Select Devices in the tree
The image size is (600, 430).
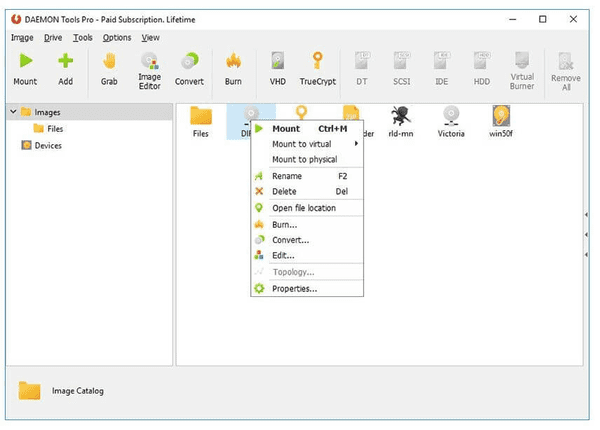(x=48, y=146)
